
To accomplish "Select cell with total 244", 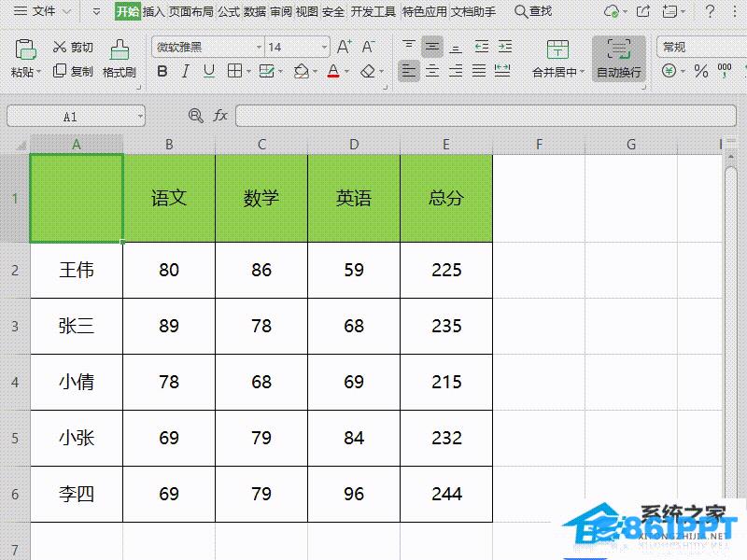I will point(446,494).
